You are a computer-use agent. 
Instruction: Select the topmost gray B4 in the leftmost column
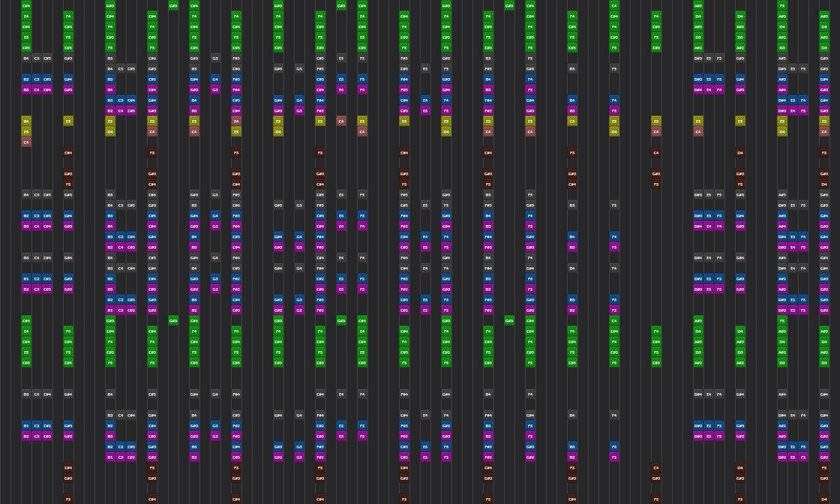(26, 58)
